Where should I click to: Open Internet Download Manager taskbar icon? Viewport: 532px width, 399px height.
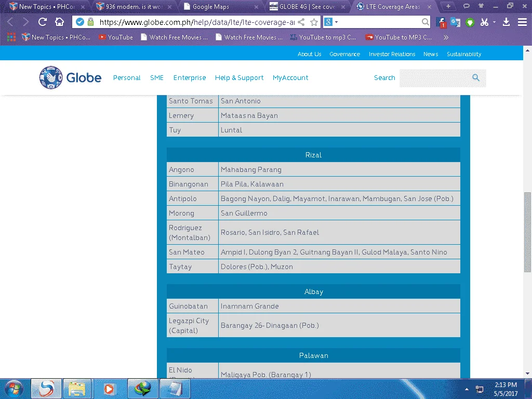[x=142, y=389]
